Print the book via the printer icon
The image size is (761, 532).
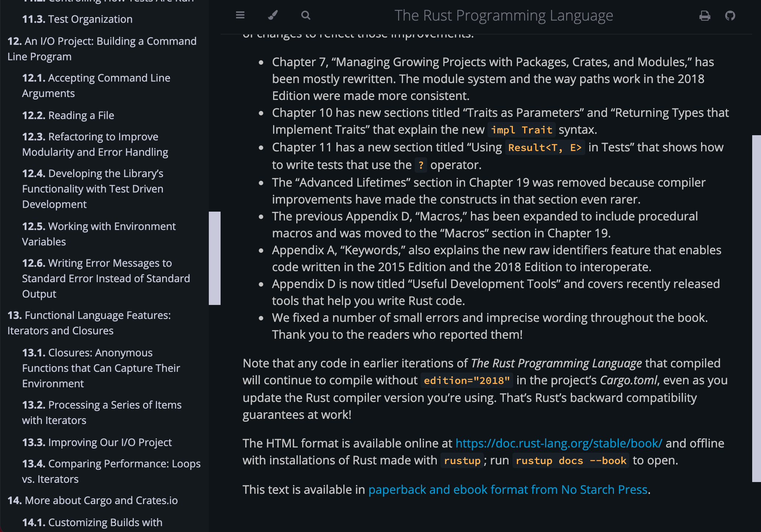click(x=704, y=15)
